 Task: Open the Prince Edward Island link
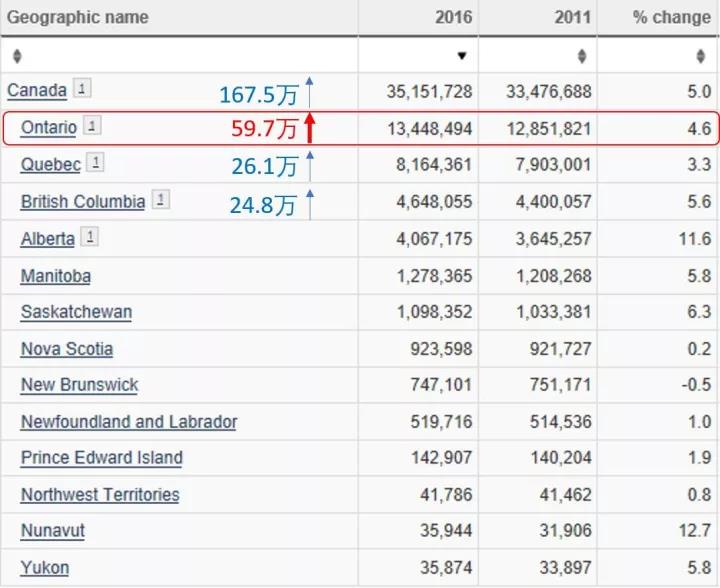coord(102,458)
